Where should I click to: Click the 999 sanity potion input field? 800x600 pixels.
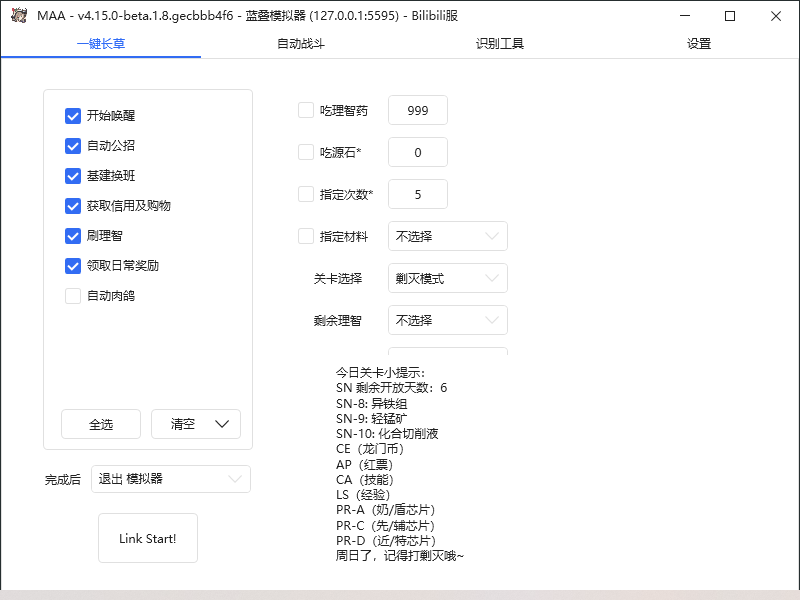417,110
